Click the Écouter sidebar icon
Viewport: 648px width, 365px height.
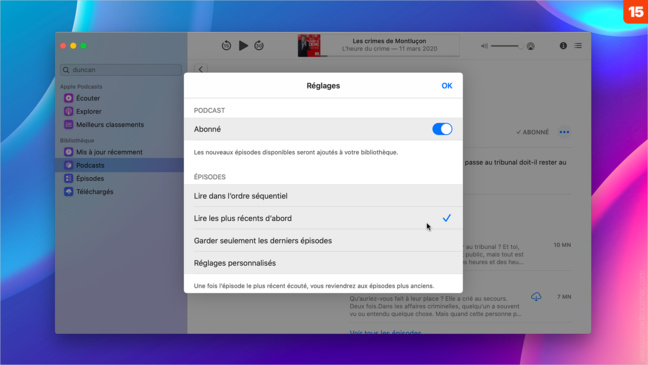coord(69,98)
